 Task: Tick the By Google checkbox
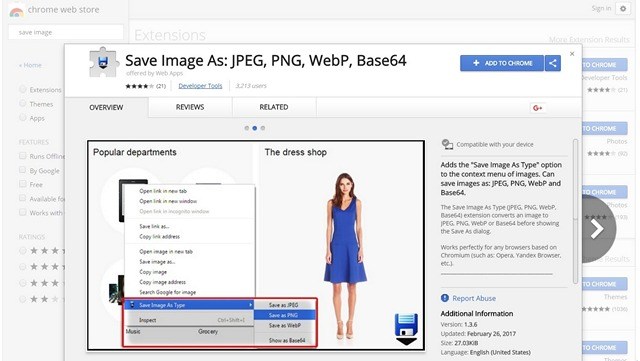click(23, 170)
